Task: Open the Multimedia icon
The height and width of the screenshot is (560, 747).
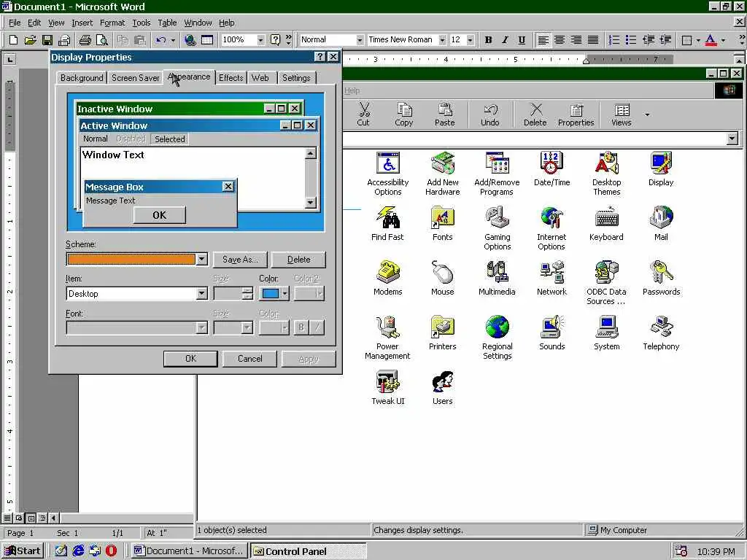Action: pos(497,279)
